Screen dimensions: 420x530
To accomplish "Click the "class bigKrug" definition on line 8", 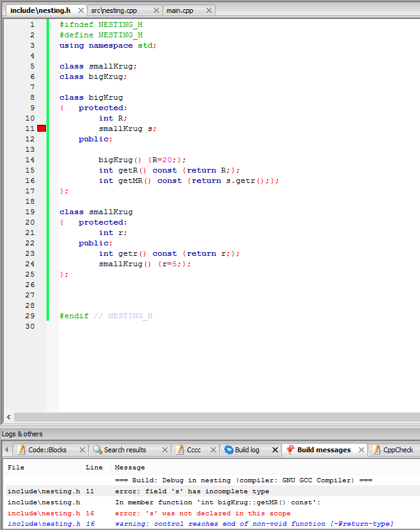I will click(91, 98).
